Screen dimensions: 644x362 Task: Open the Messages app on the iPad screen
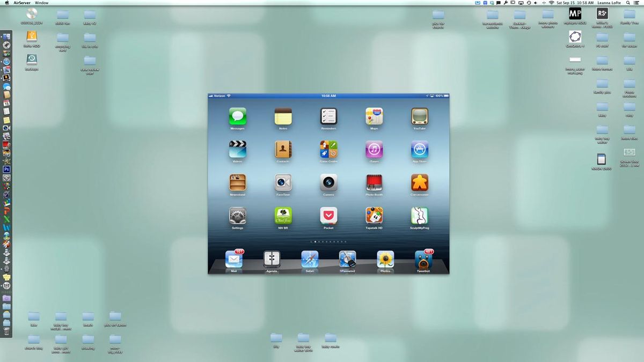tap(237, 116)
